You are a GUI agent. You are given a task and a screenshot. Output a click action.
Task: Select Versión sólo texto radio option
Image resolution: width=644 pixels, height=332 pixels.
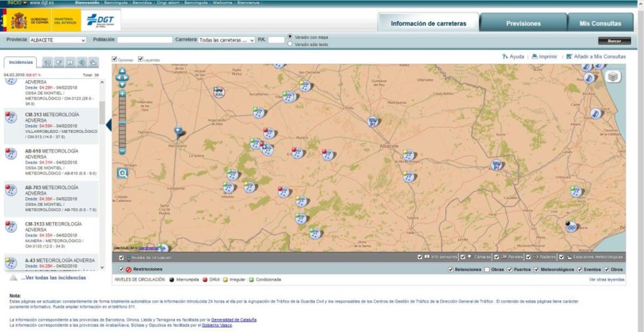pyautogui.click(x=290, y=44)
